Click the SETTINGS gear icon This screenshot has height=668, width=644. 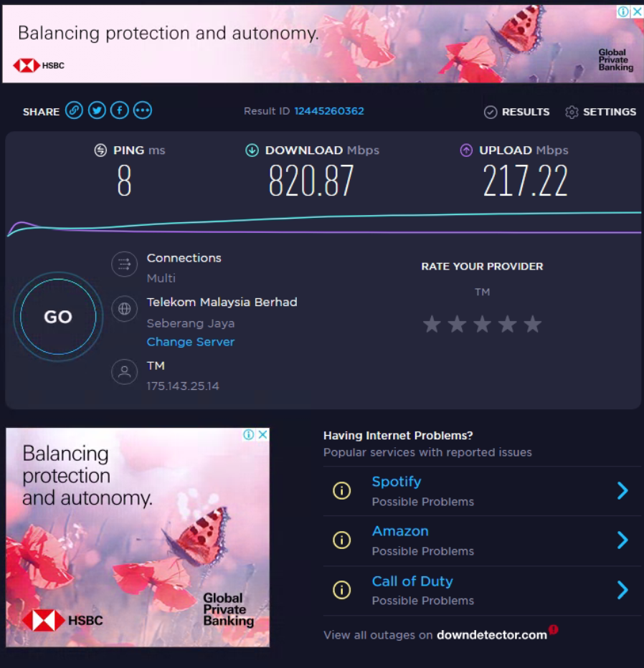(x=572, y=112)
